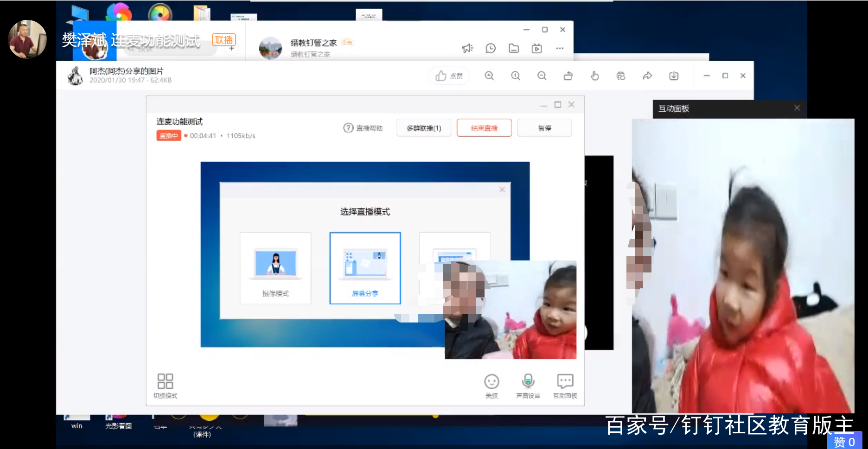Click the 2020/01/30 19:47 · 62.4KB info

point(130,80)
